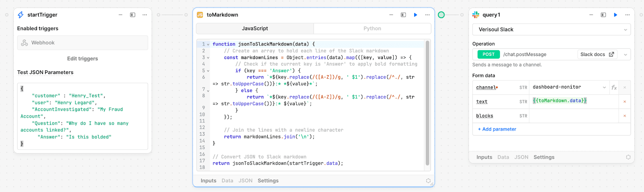Image resolution: width=644 pixels, height=192 pixels.
Task: Switch code language to Python
Action: (x=372, y=29)
